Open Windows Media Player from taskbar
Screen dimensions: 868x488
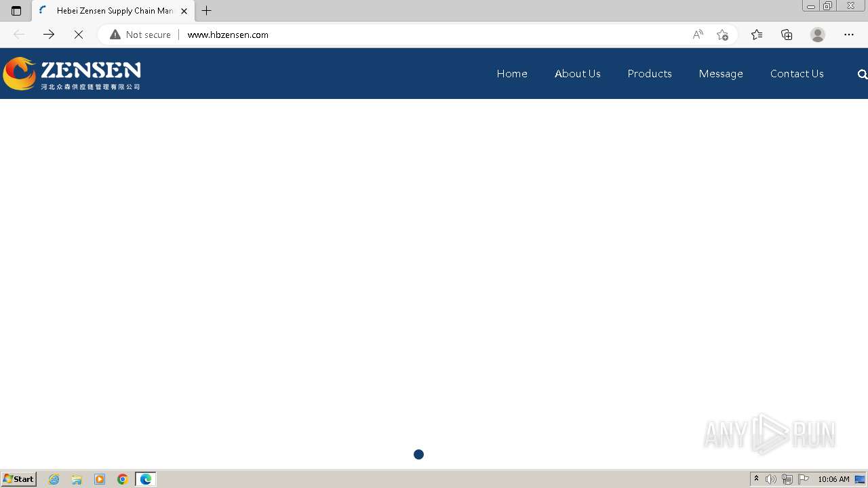[x=100, y=479]
